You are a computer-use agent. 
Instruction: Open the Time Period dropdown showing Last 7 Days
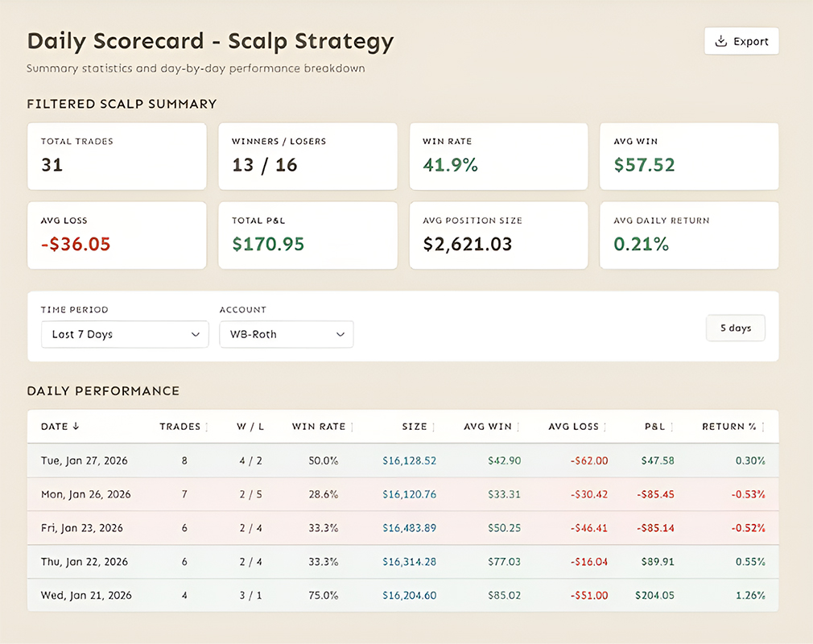coord(125,334)
